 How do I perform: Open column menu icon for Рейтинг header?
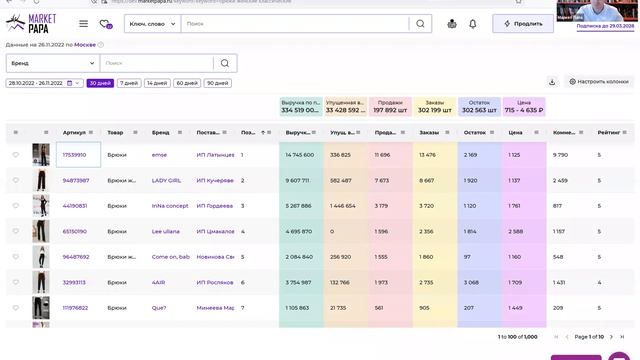point(624,133)
